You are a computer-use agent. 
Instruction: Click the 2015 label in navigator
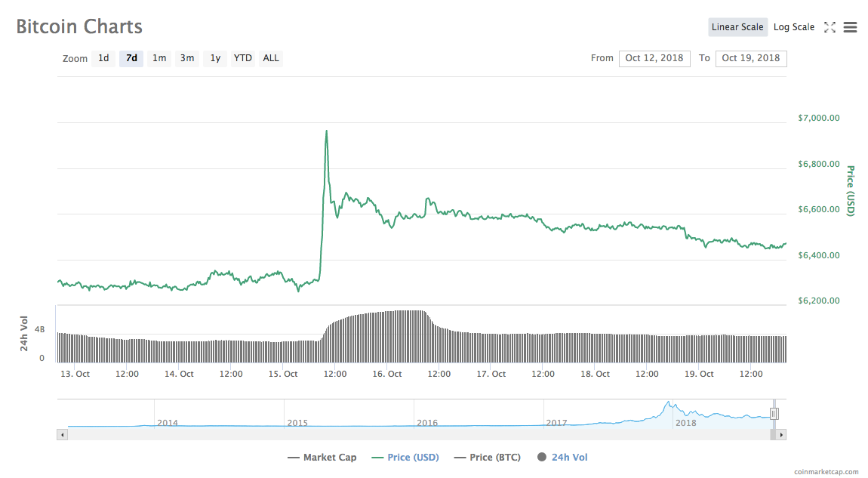(297, 423)
